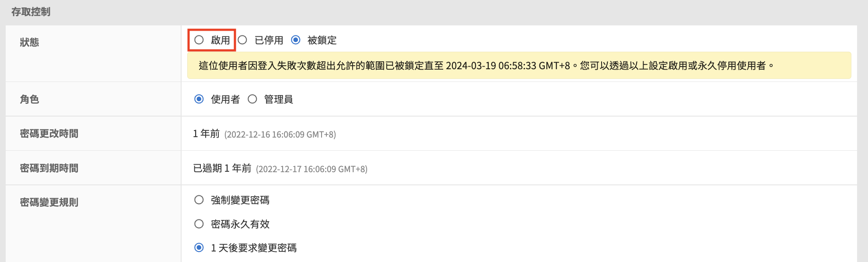Click the 已過期 1 年前 expiry text
Viewport: 868px width, 262px height.
tap(222, 168)
